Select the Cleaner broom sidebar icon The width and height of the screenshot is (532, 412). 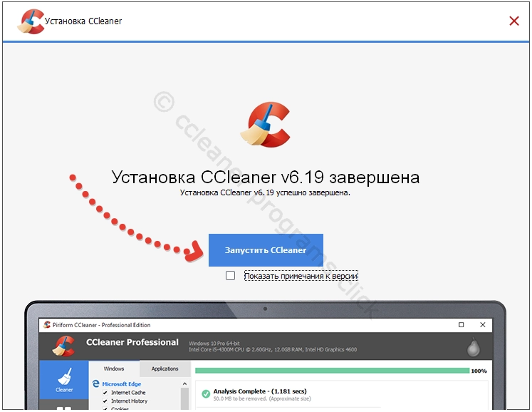(x=64, y=378)
